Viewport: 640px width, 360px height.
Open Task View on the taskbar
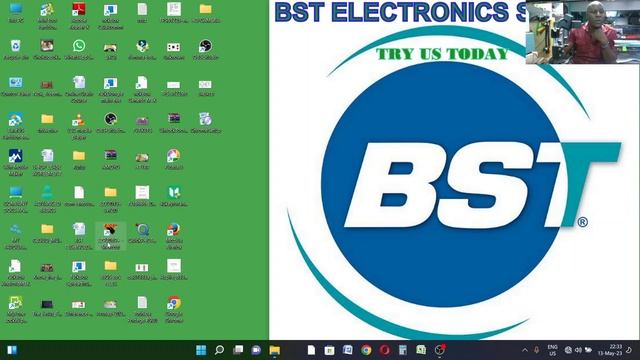coord(238,350)
